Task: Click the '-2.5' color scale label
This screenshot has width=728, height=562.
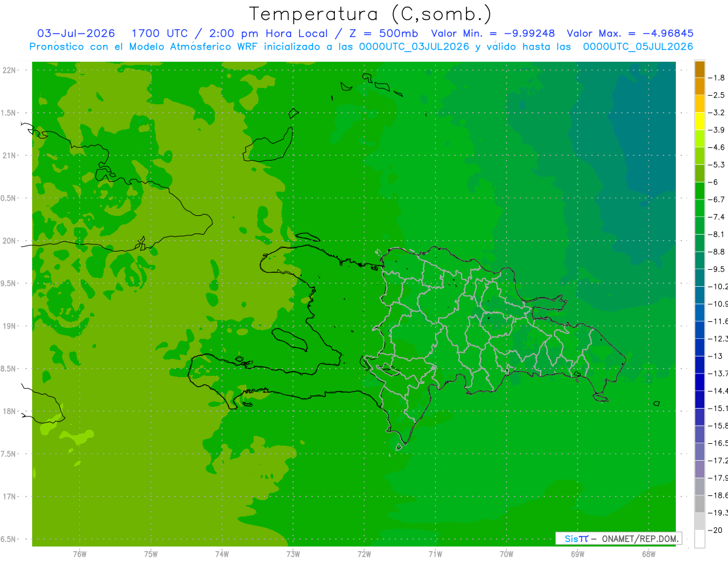Action: point(717,95)
